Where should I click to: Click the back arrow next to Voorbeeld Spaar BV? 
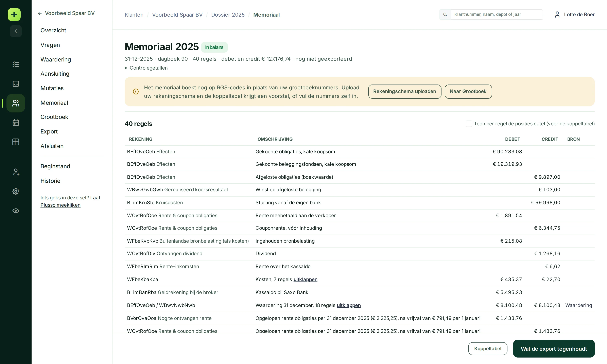[40, 13]
